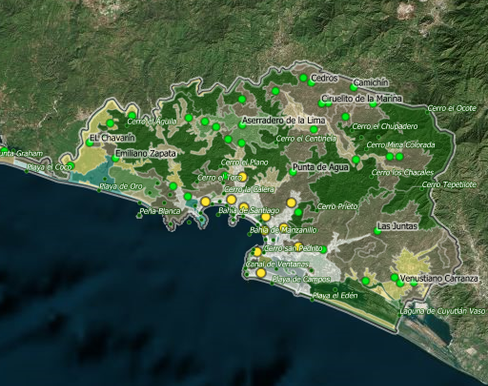Click the Cerro Prieto hill label

click(x=337, y=206)
